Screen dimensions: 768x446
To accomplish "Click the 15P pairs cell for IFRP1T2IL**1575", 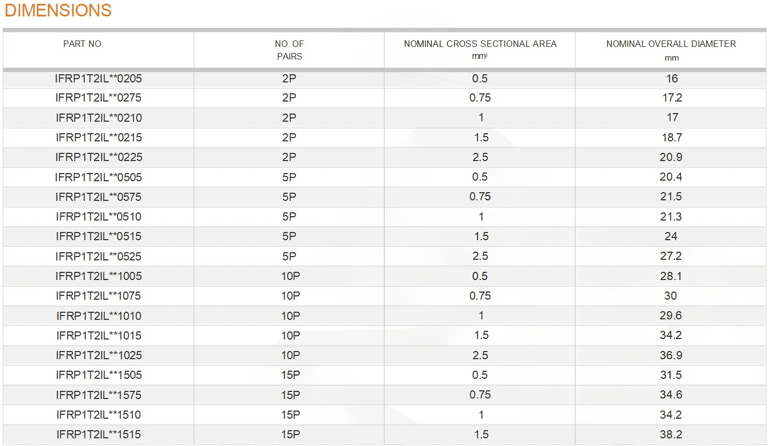I will 290,395.
